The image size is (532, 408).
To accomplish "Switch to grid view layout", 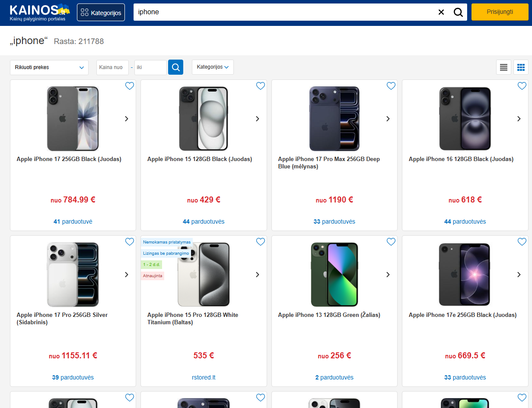I will click(521, 67).
